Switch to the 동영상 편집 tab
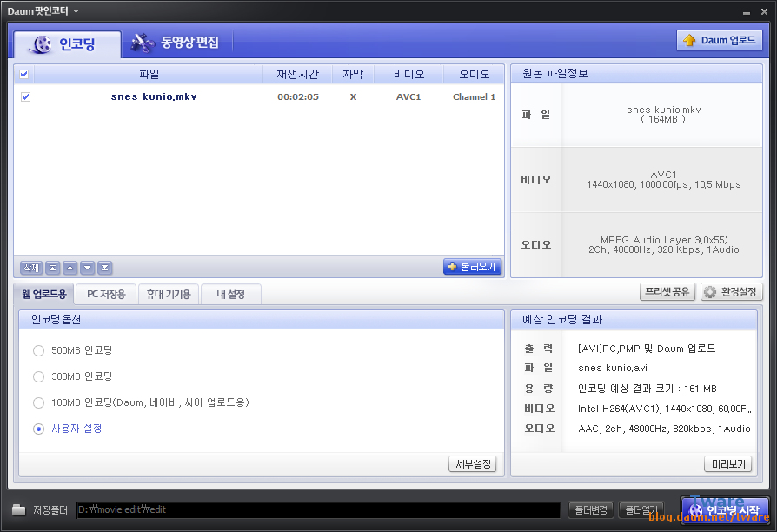Viewport: 777px width, 532px height. [175, 43]
